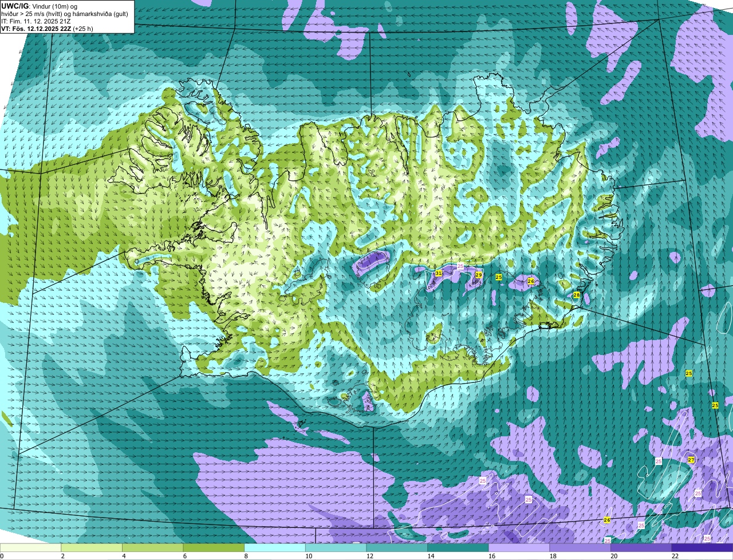
Task: Pick the 8–10 m/s light cyan legend segment
Action: [275, 547]
